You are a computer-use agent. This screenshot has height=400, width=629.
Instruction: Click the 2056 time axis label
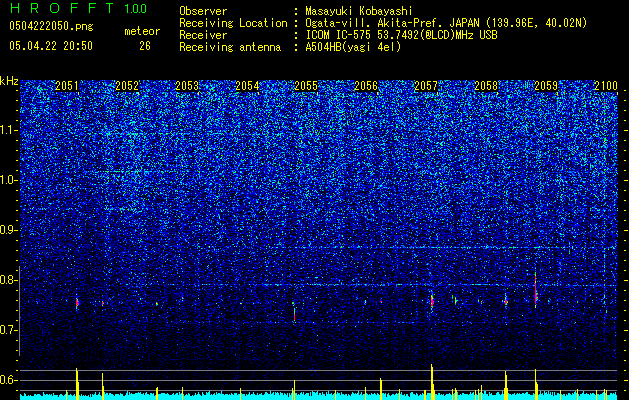coord(366,86)
